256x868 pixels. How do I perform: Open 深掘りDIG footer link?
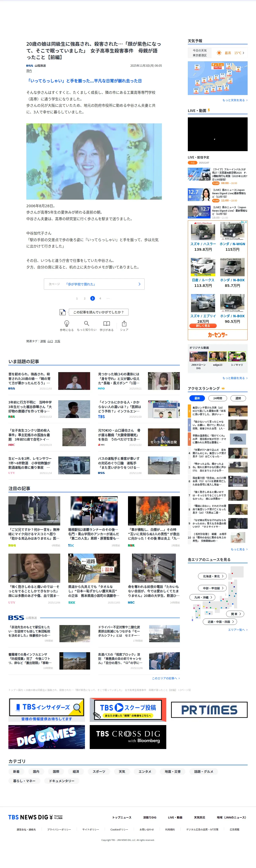tap(150, 817)
